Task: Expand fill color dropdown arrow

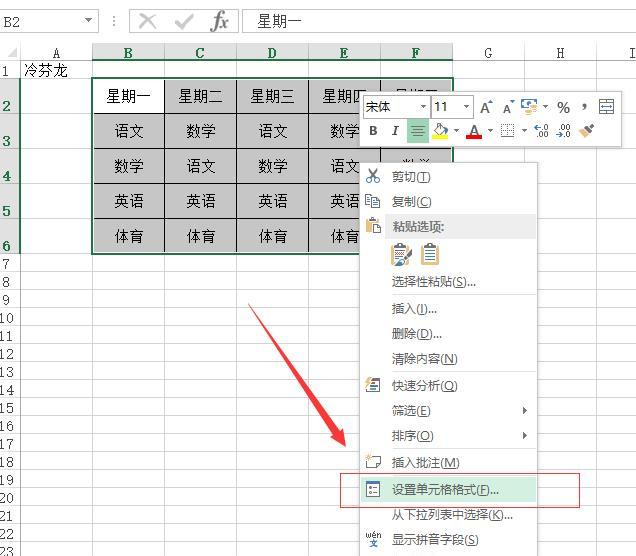Action: (456, 131)
